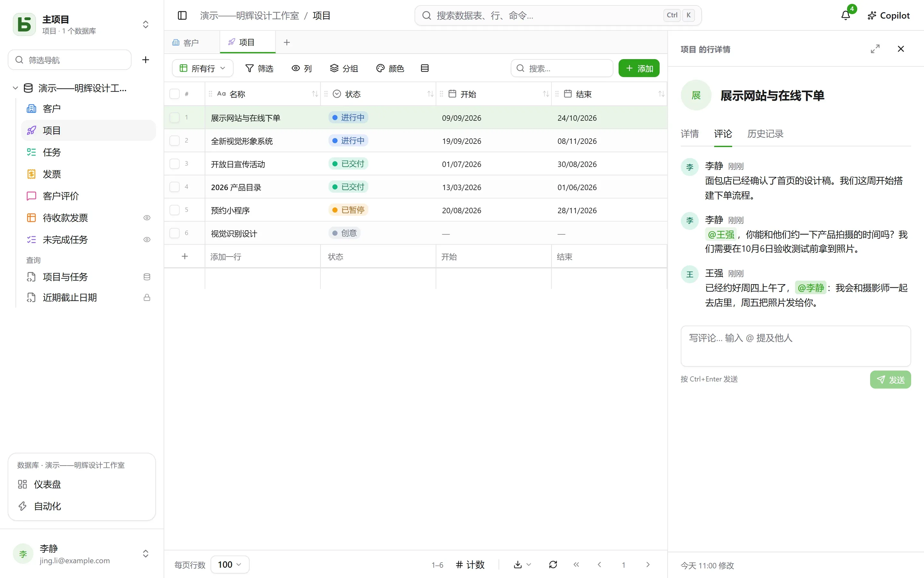Sort by 名称 column arrows
This screenshot has width=924, height=578.
315,94
